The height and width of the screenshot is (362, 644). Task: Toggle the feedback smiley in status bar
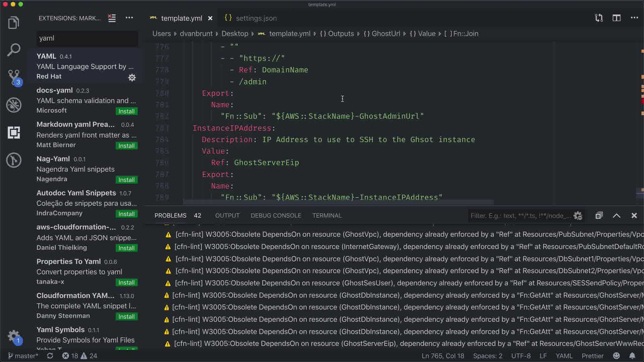[x=616, y=356]
